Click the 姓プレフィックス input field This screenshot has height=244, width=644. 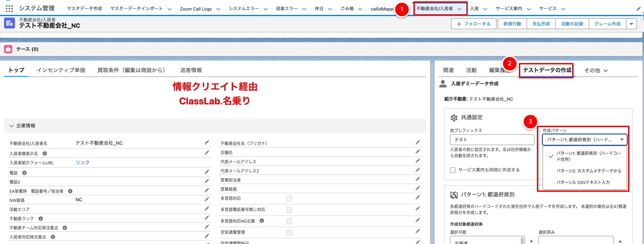pos(492,140)
